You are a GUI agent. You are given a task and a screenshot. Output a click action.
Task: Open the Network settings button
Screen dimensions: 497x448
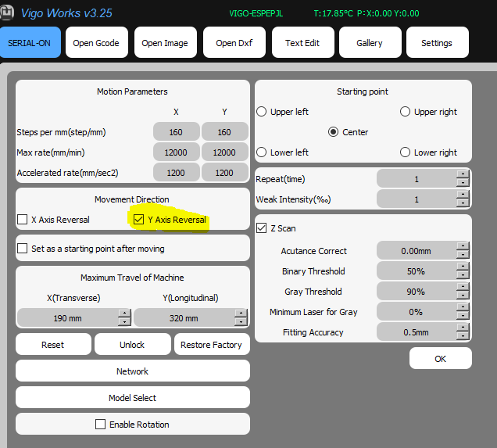click(x=133, y=371)
